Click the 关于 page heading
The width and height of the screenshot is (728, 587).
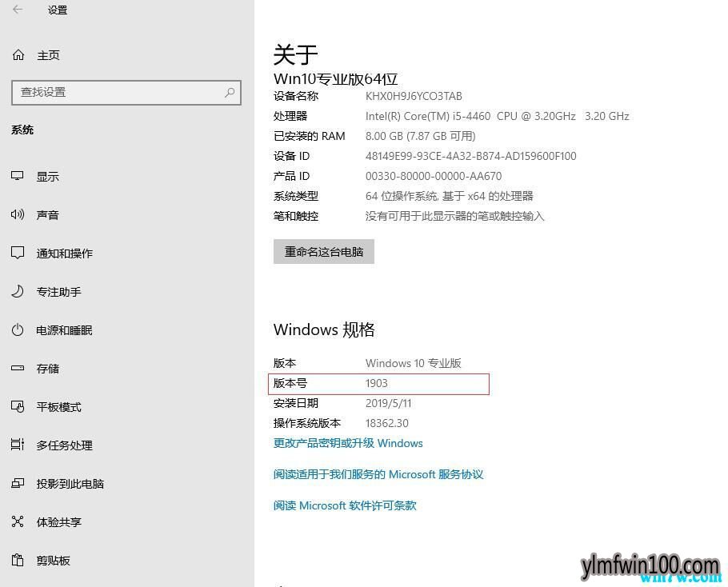tap(295, 54)
